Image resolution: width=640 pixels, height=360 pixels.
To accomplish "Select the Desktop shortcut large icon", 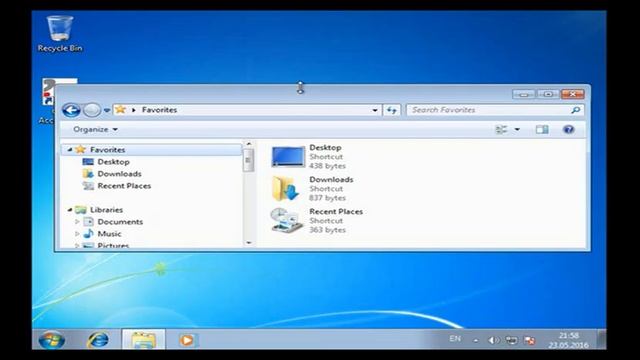I will pos(288,157).
